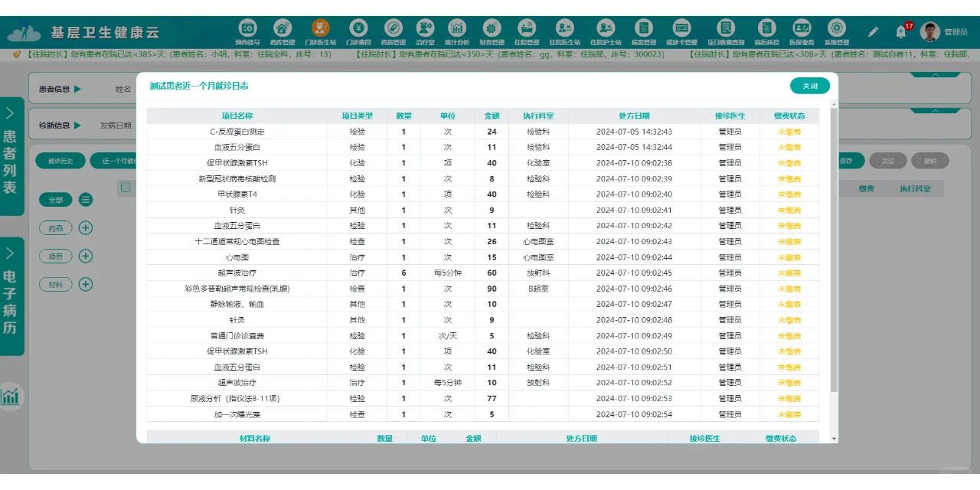
Task: Select the 材料 category tab
Action: pos(56,284)
